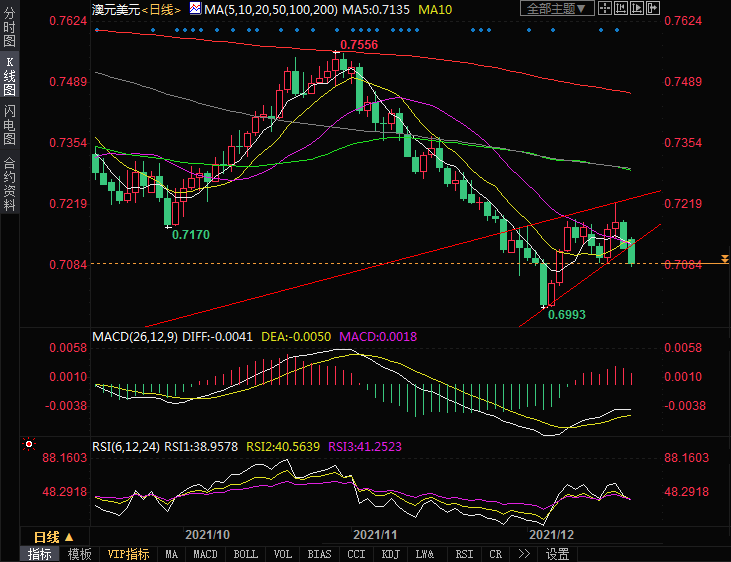The height and width of the screenshot is (562, 731).
Task: Choose the RSI indicator button
Action: point(464,554)
